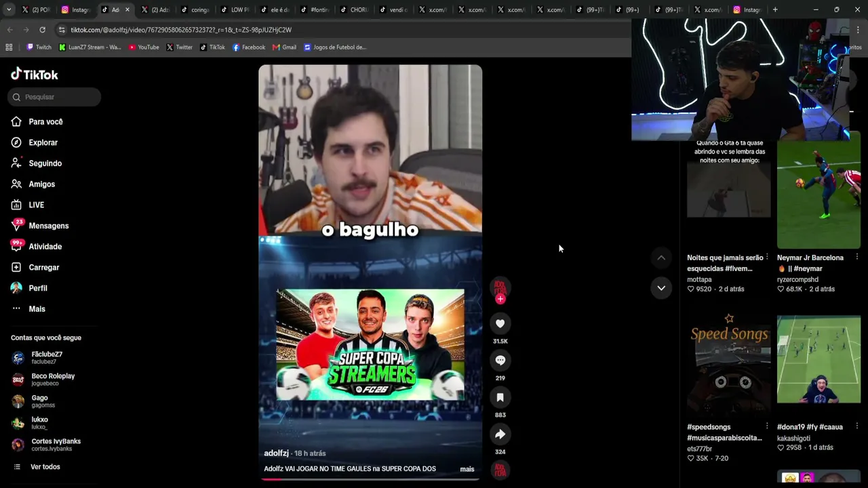Open Gmail bookmark

[x=284, y=47]
